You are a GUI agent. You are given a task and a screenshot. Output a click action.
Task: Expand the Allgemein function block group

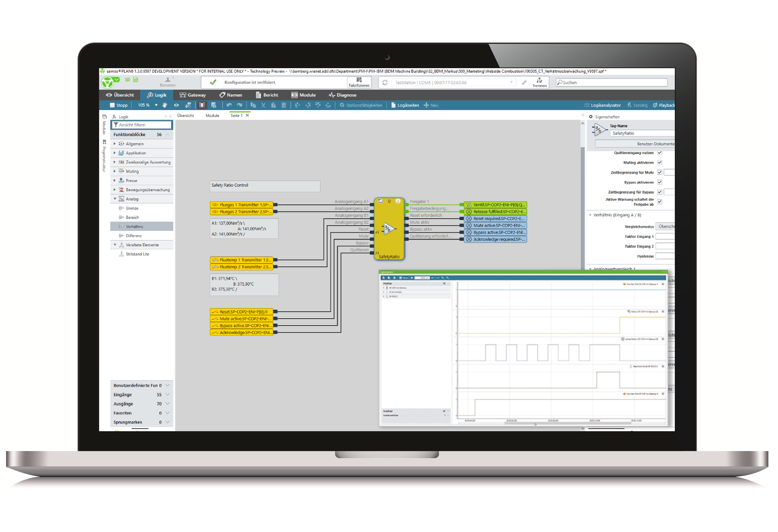click(x=114, y=144)
